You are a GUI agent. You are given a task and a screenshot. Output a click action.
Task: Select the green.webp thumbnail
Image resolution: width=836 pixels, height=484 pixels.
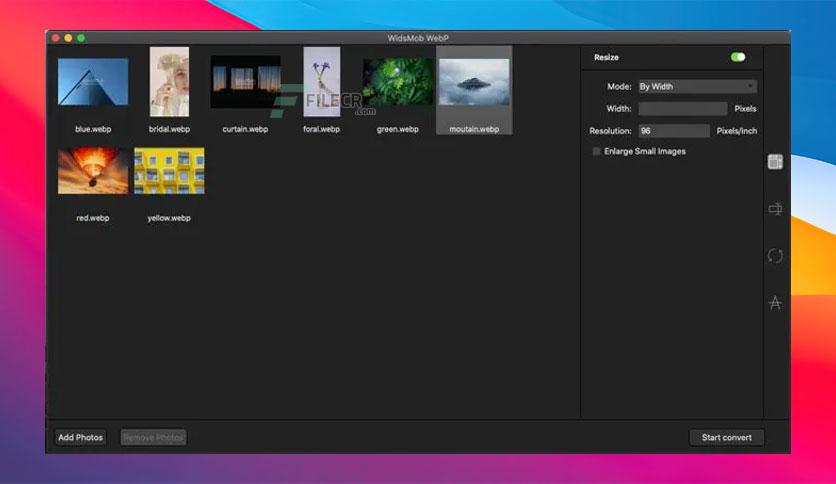point(398,82)
